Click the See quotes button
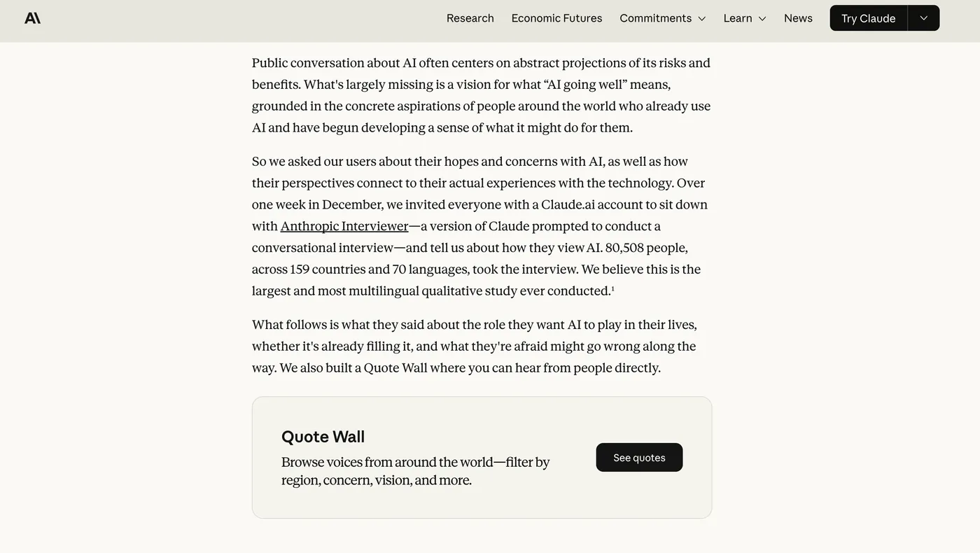 coord(639,457)
